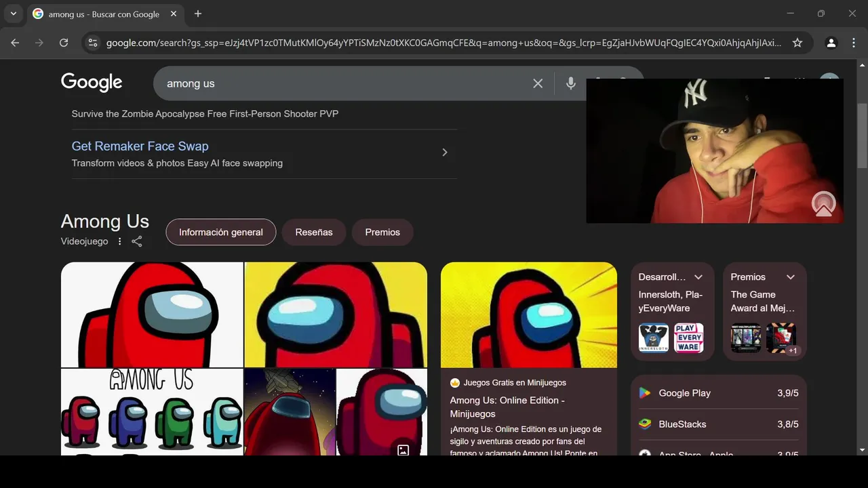Click Minijuegos site favicon

click(x=455, y=383)
